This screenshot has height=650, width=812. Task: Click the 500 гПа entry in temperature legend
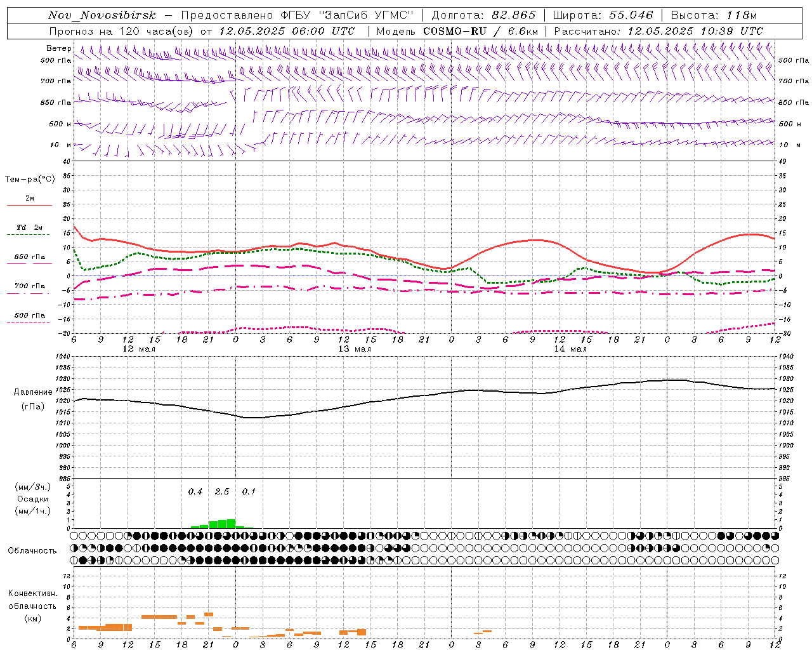pos(30,315)
